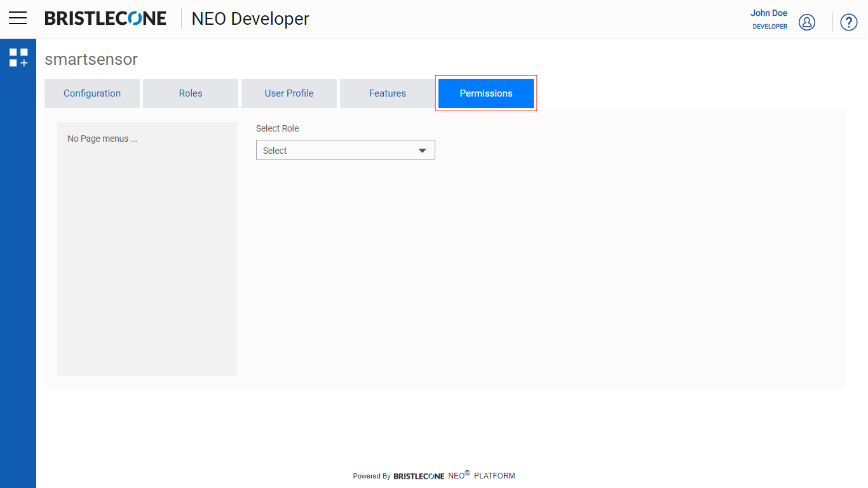Switch to the Configuration tab
The width and height of the screenshot is (868, 488).
click(92, 93)
